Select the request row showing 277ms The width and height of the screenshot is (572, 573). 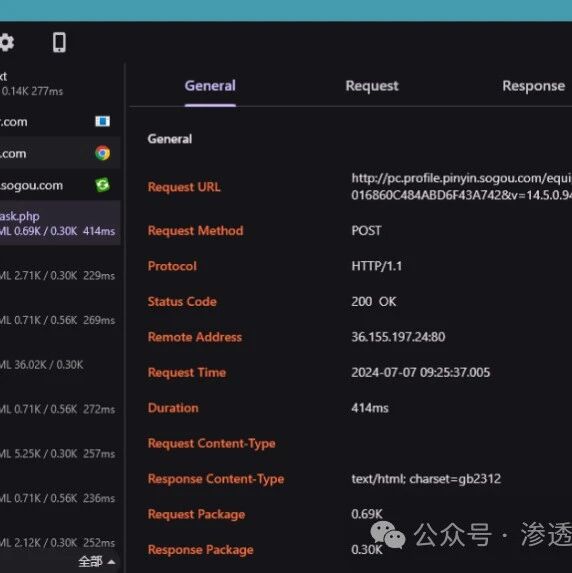tap(60, 84)
